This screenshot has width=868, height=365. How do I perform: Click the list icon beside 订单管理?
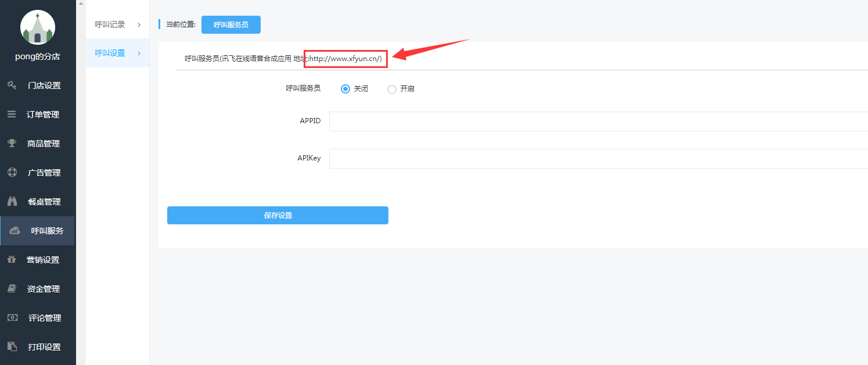[12, 114]
